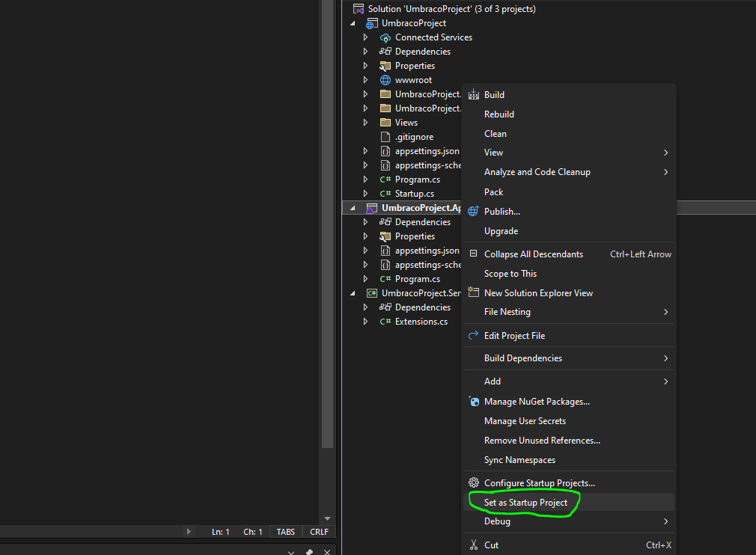756x555 pixels.
Task: Expand the wwwroot folder
Action: click(x=365, y=79)
